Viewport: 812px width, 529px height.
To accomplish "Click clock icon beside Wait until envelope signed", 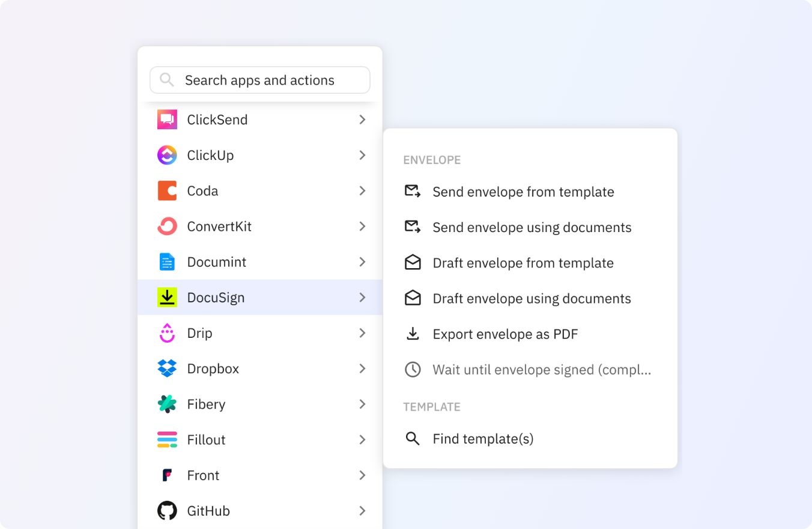I will coord(413,369).
